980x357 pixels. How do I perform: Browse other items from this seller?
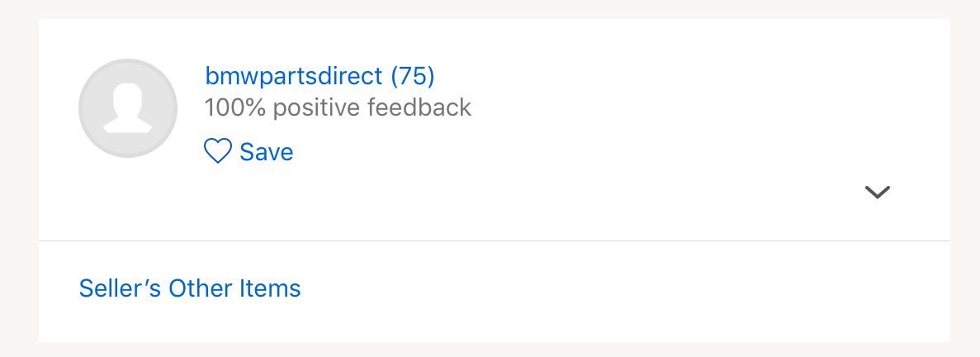pos(190,288)
